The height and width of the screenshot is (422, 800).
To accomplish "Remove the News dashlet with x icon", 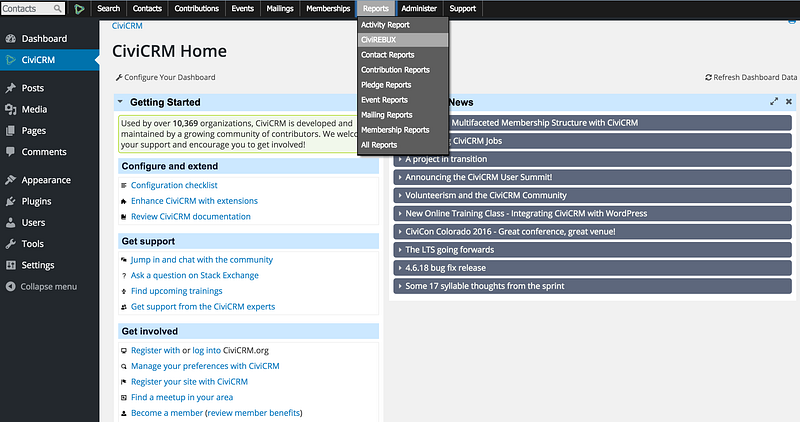I will (x=789, y=102).
